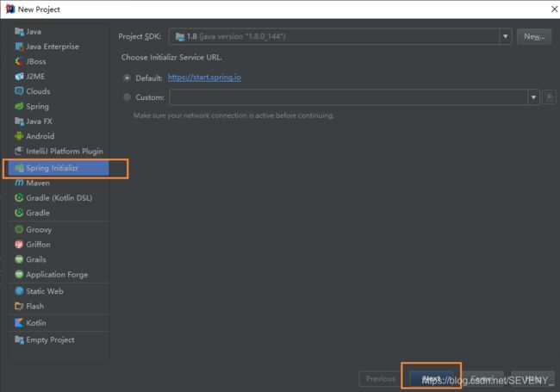Screen dimensions: 560x392
Task: Click the New... SDK button
Action: tap(534, 36)
